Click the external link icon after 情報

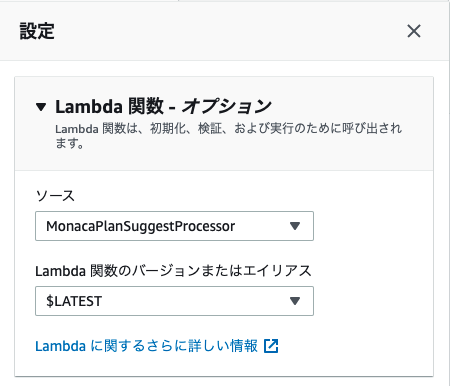pyautogui.click(x=271, y=346)
